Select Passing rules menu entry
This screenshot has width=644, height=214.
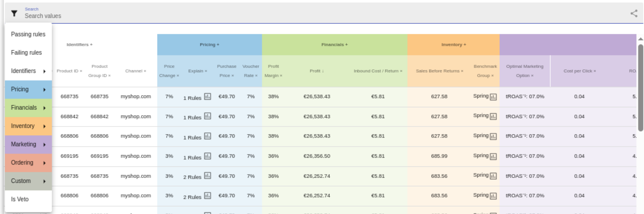coord(28,34)
